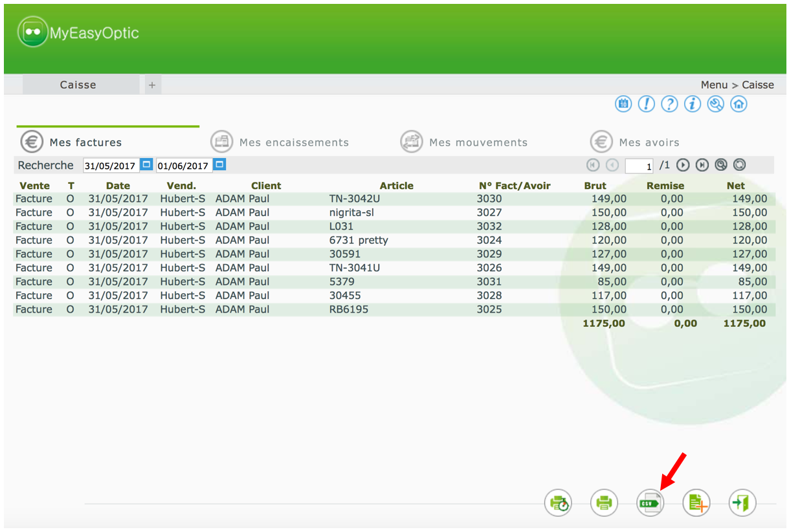Click invoice number 3032

click(489, 227)
